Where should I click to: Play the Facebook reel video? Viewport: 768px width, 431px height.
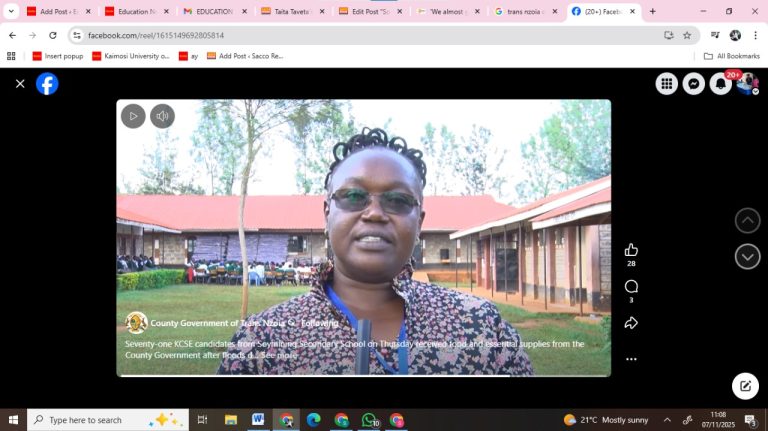coord(133,116)
